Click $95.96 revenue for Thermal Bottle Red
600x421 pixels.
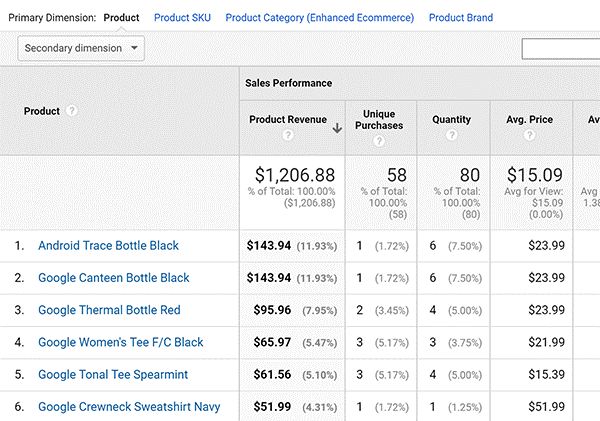(x=272, y=310)
